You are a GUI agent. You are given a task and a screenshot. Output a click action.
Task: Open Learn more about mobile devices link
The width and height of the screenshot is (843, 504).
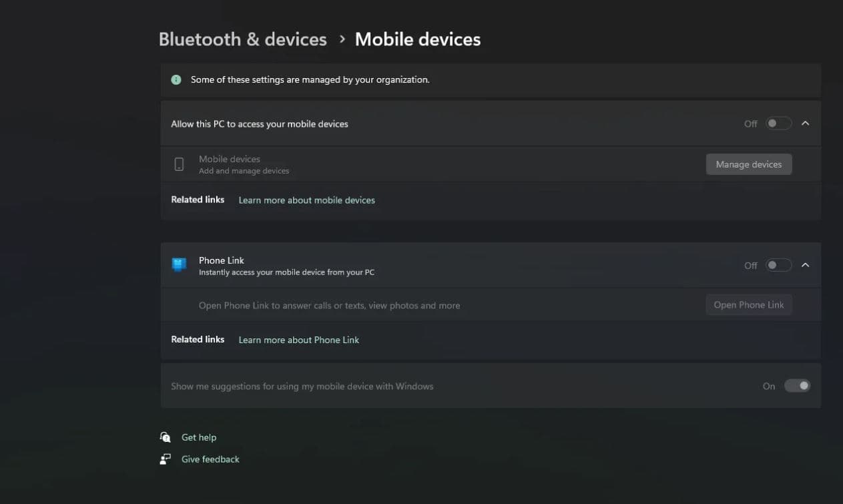[307, 200]
